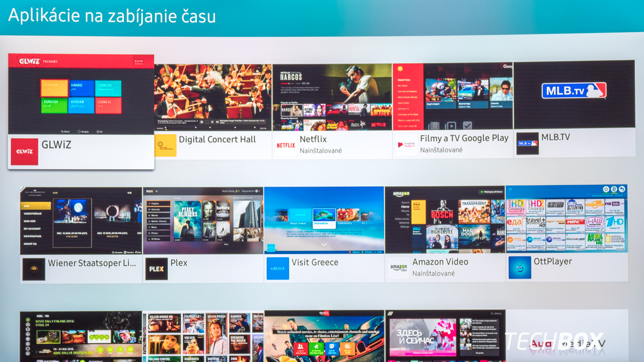Click the GLWiZ title text
The image size is (644, 362).
56,144
